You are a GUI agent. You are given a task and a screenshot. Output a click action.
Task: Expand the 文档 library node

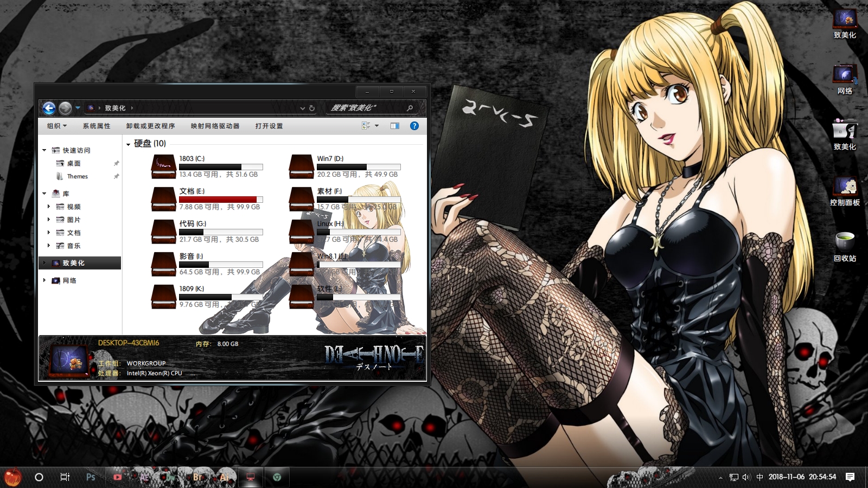49,233
